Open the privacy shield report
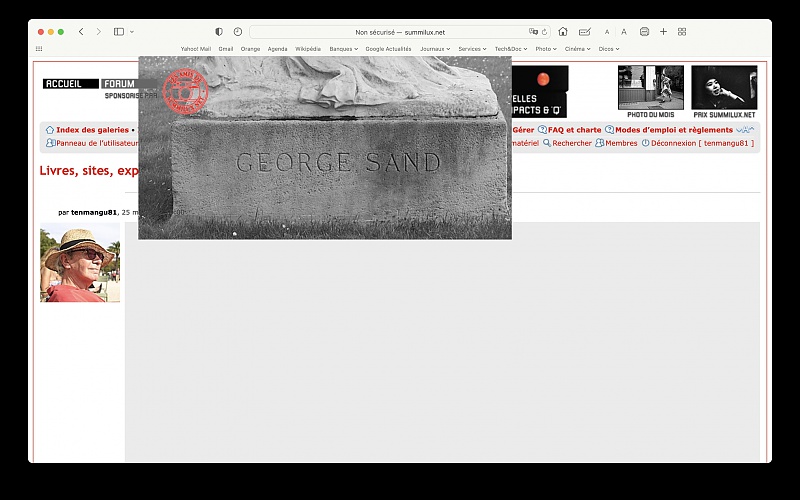The image size is (800, 500). coord(219,32)
